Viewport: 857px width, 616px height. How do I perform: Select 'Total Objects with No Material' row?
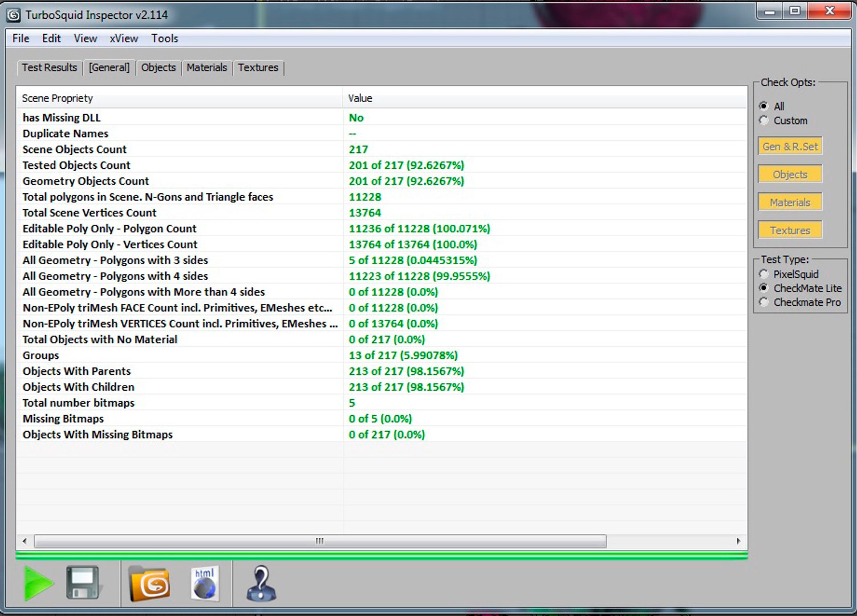click(382, 339)
